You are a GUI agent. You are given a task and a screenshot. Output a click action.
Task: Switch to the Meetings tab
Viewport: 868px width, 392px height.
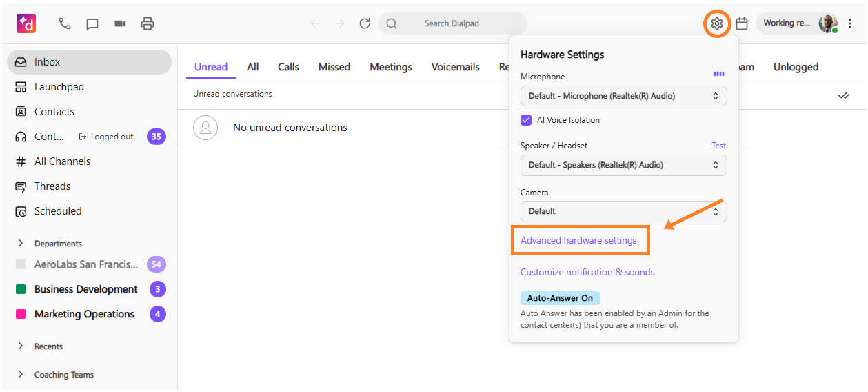(x=391, y=67)
